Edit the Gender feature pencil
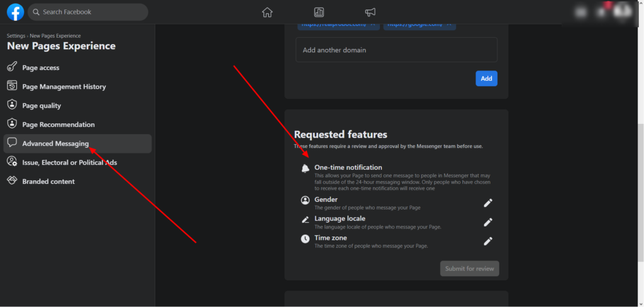 pos(487,203)
